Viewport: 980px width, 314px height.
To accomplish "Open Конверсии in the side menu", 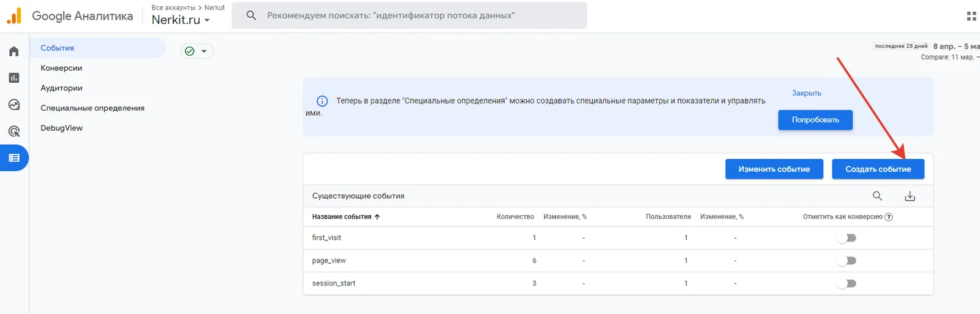I will 61,68.
